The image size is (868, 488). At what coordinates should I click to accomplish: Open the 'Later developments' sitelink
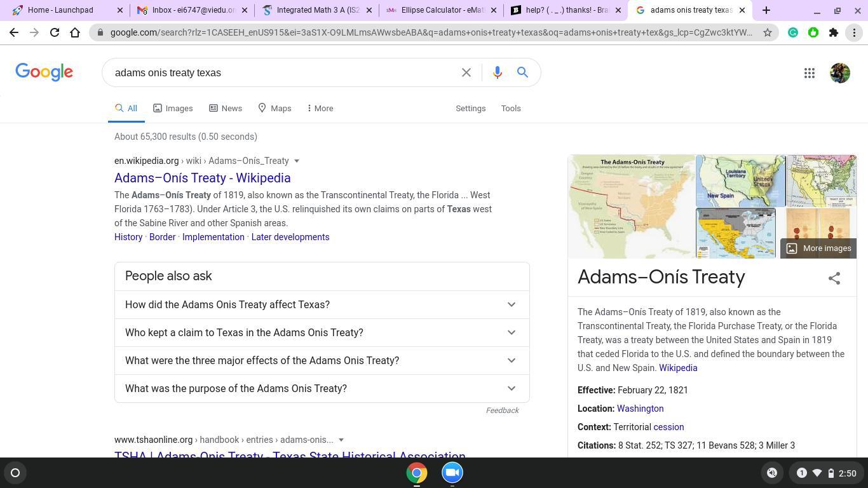pos(290,237)
